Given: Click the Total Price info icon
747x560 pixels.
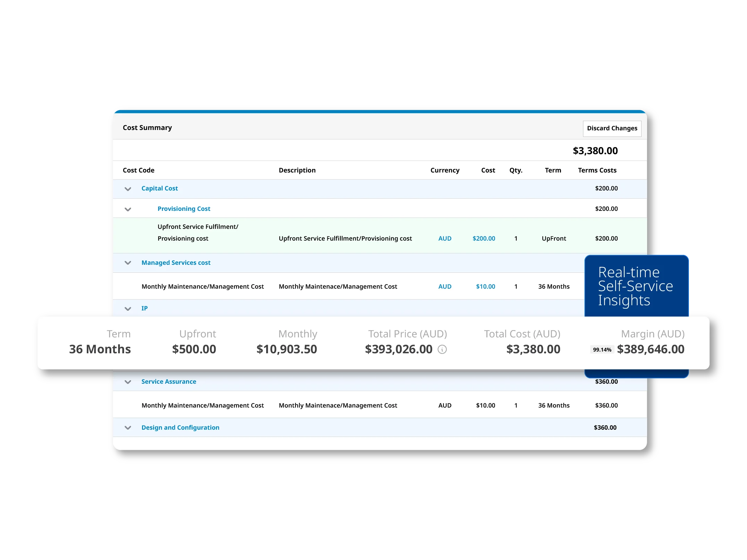Looking at the screenshot, I should point(442,349).
